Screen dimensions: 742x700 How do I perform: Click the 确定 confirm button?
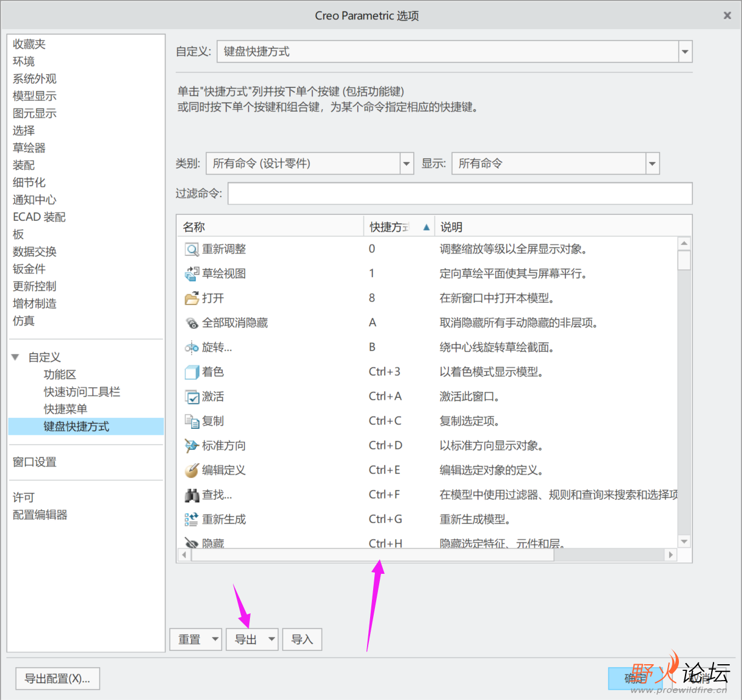coord(635,679)
